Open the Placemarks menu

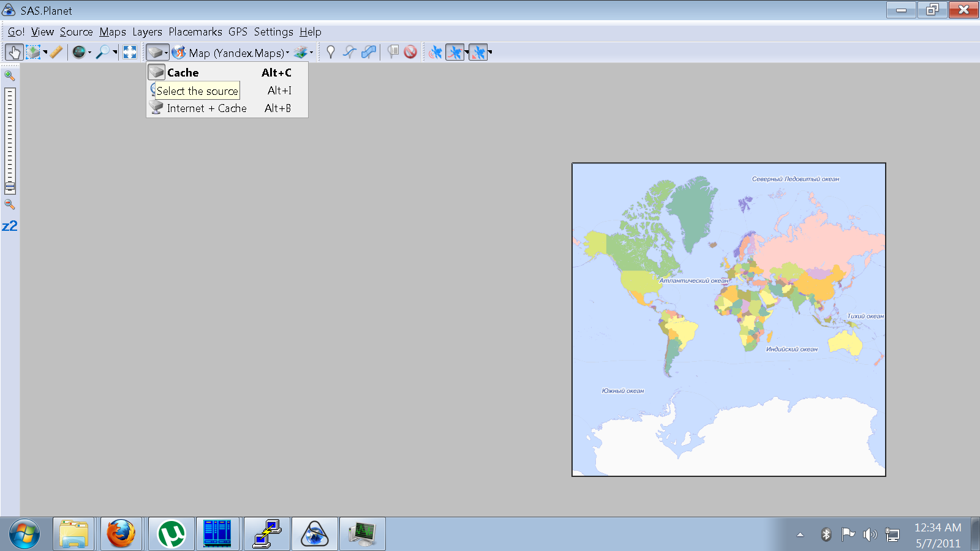195,32
